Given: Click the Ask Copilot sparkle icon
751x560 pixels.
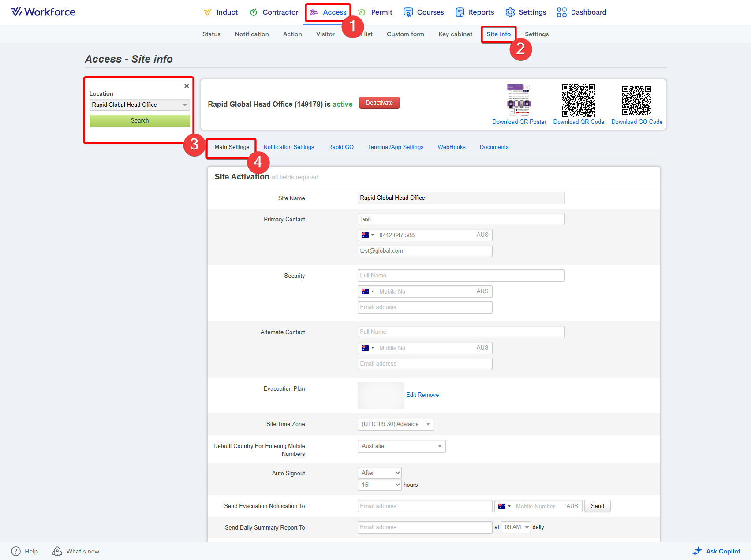Looking at the screenshot, I should (697, 551).
